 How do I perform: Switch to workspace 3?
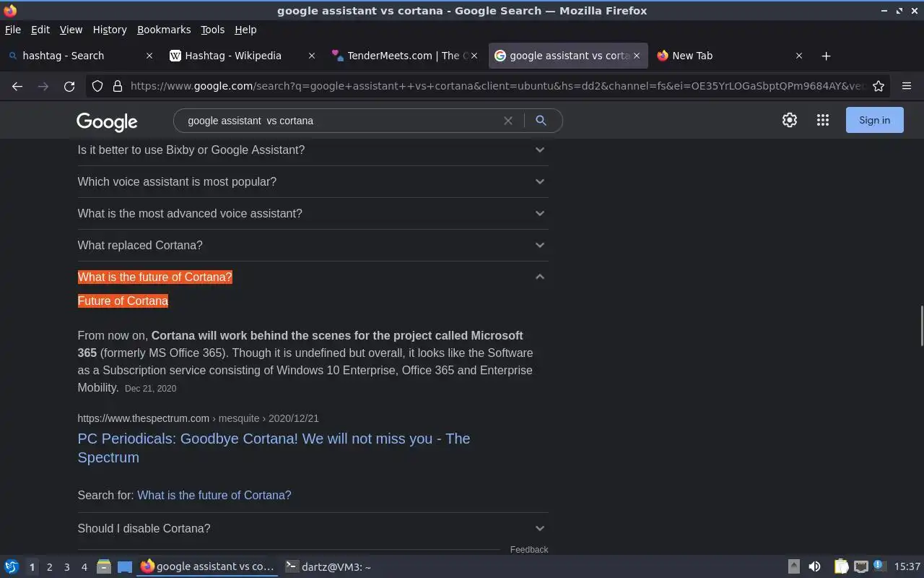66,567
